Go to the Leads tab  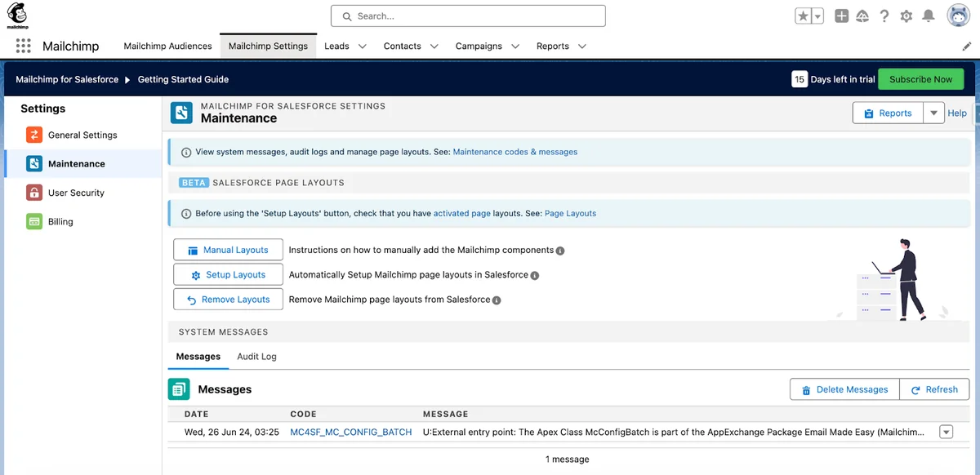(336, 46)
